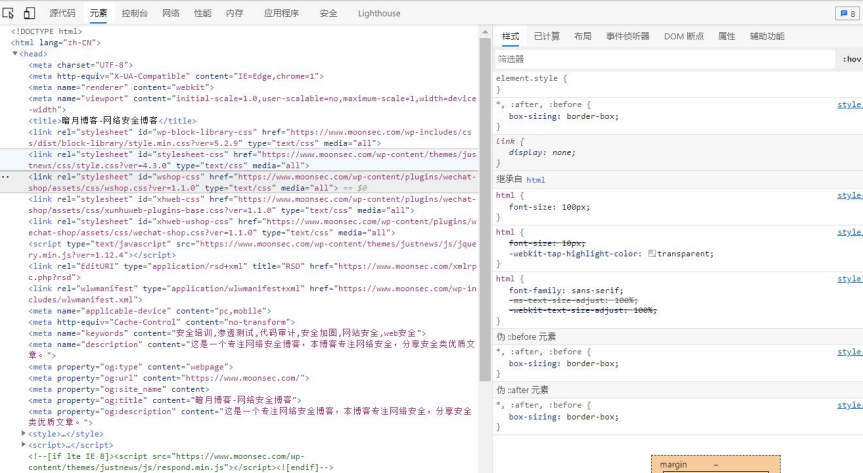Open the 辅助功能 subtab

pos(767,36)
